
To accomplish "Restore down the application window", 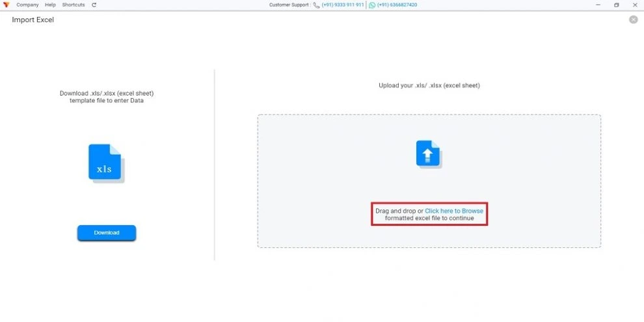I will click(x=617, y=5).
